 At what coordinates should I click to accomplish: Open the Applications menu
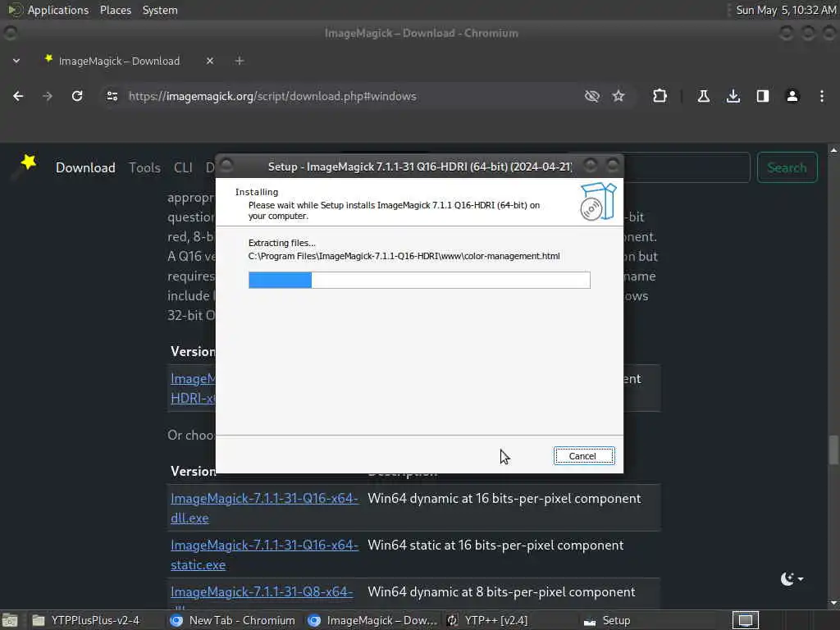pyautogui.click(x=58, y=10)
